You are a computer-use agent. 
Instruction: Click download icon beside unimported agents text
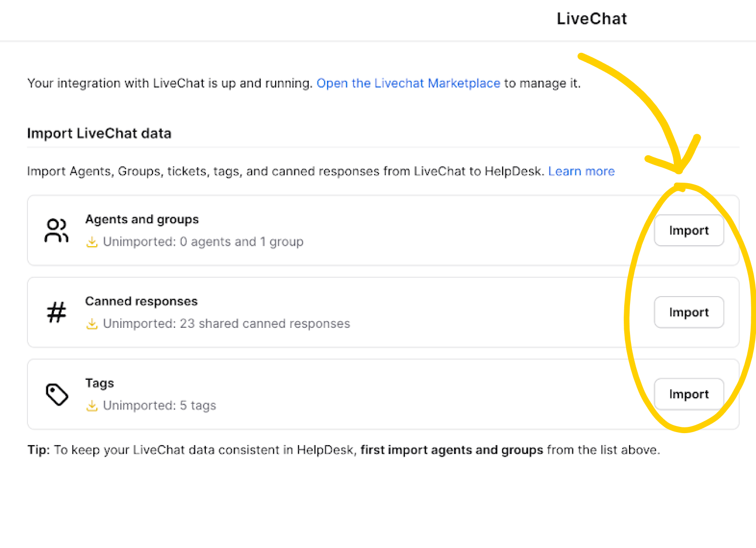[92, 242]
